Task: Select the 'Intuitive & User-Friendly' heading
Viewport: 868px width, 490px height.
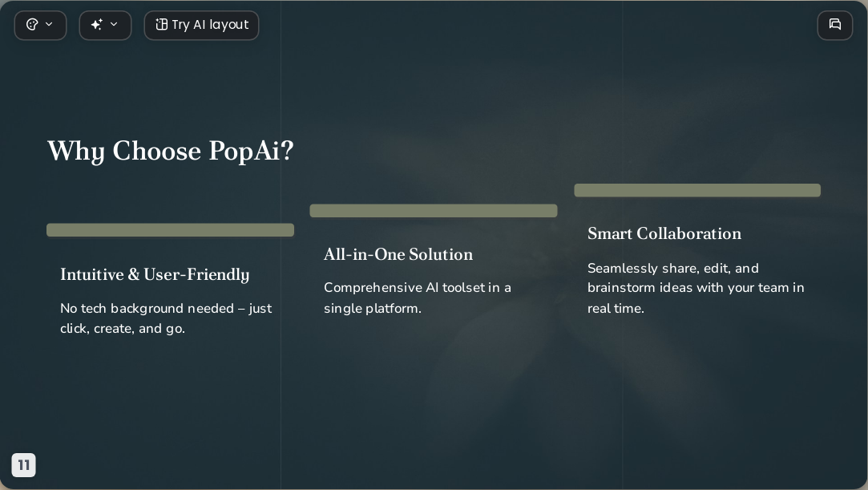Action: coord(155,274)
